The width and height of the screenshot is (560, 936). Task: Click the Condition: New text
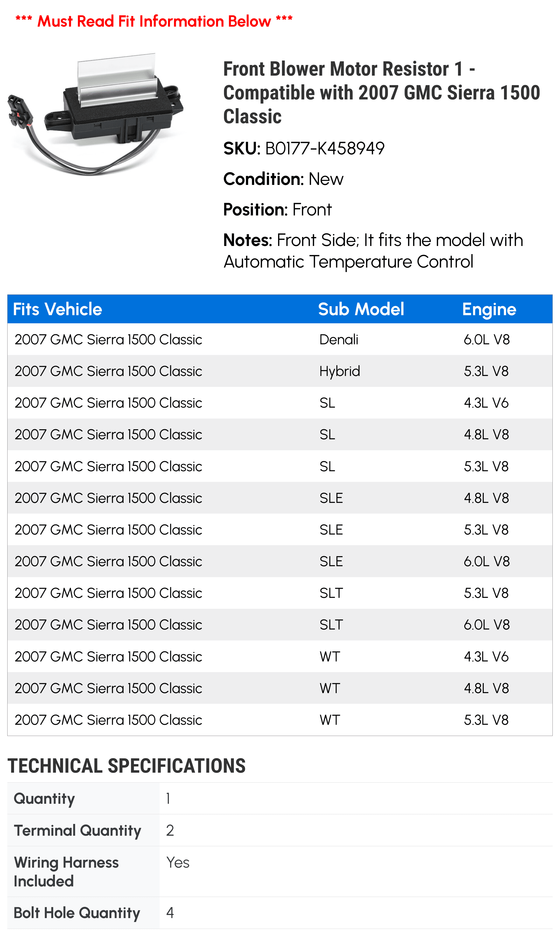[x=283, y=179]
